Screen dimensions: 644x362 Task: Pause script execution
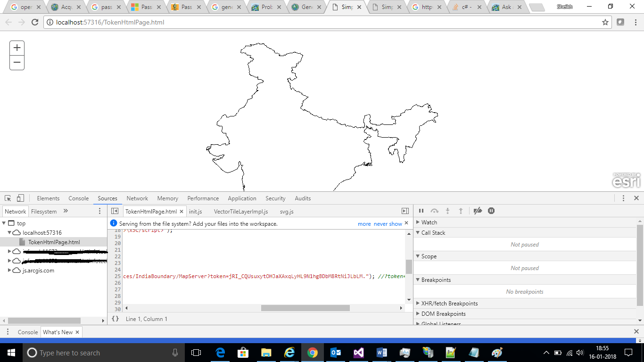tap(421, 211)
